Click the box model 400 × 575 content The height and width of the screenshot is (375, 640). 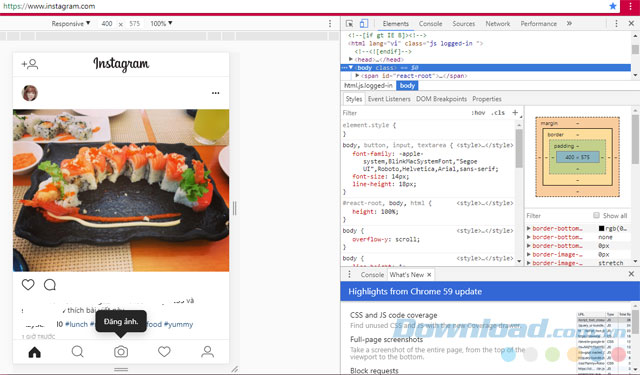click(577, 157)
